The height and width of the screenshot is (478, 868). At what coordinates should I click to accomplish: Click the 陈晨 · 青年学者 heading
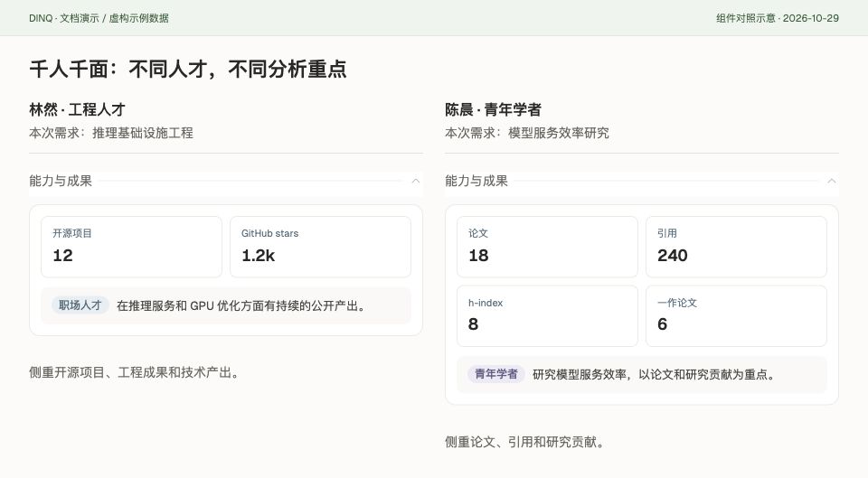point(494,109)
